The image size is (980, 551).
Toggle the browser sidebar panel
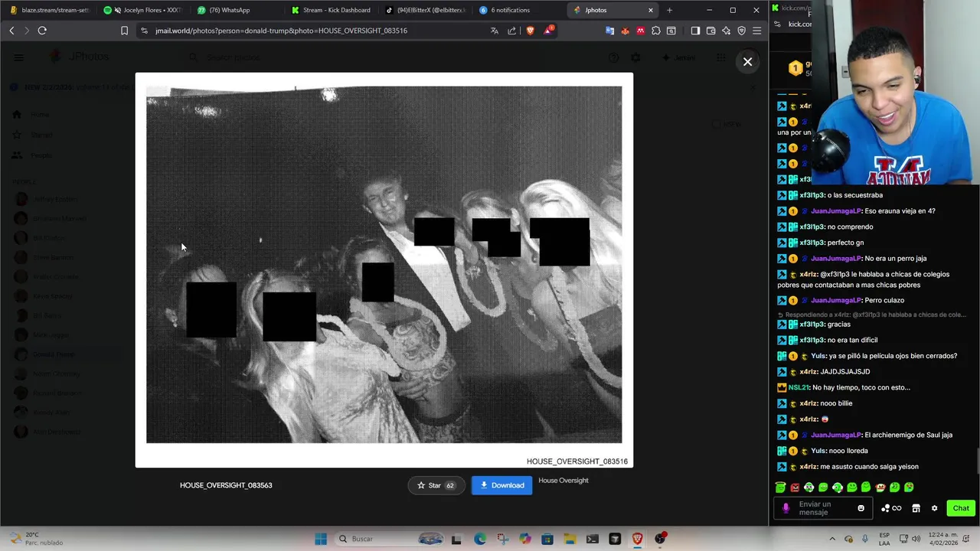click(x=695, y=31)
